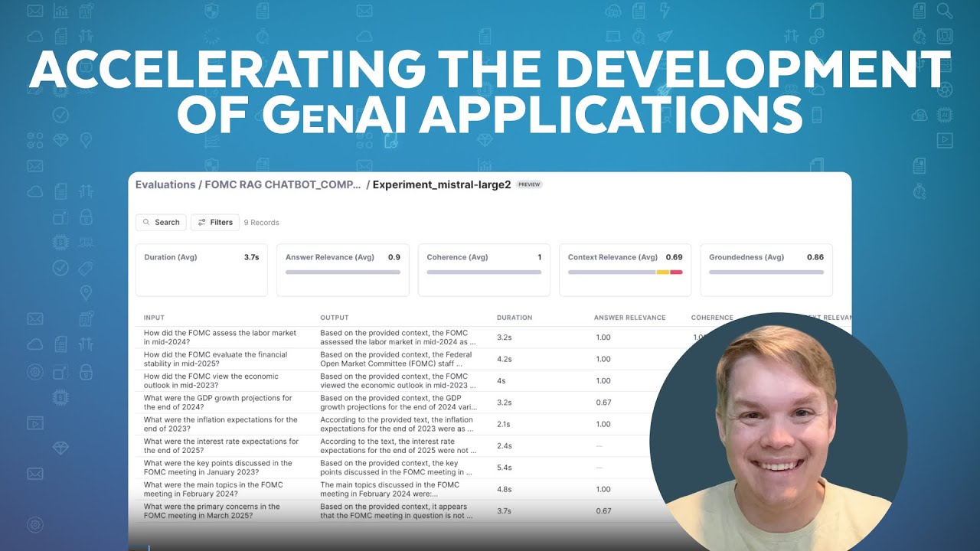Select Experiment_mistral-large2 breadcrumb title
The height and width of the screenshot is (551, 980).
[x=442, y=184]
